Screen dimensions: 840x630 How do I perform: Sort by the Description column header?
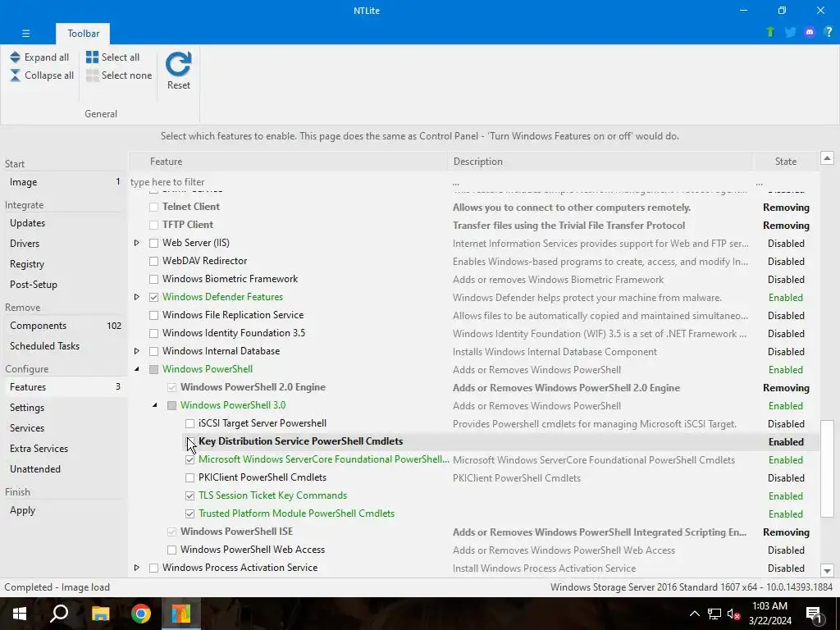pos(601,162)
